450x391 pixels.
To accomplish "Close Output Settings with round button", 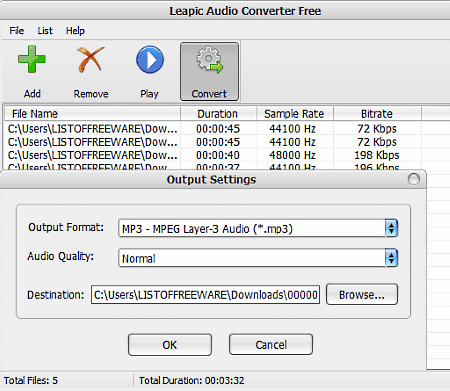I will (414, 179).
